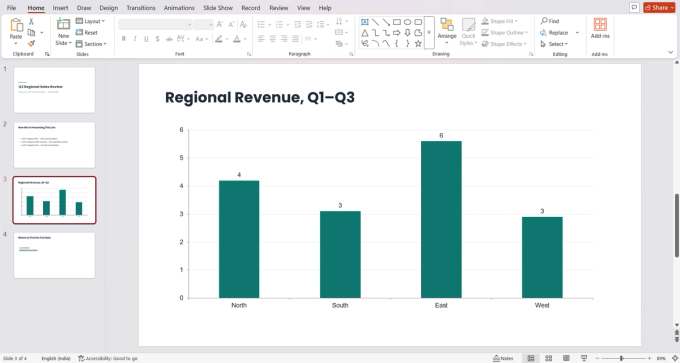The width and height of the screenshot is (680, 363).
Task: Select the Format Painter brush icon
Action: (x=31, y=43)
